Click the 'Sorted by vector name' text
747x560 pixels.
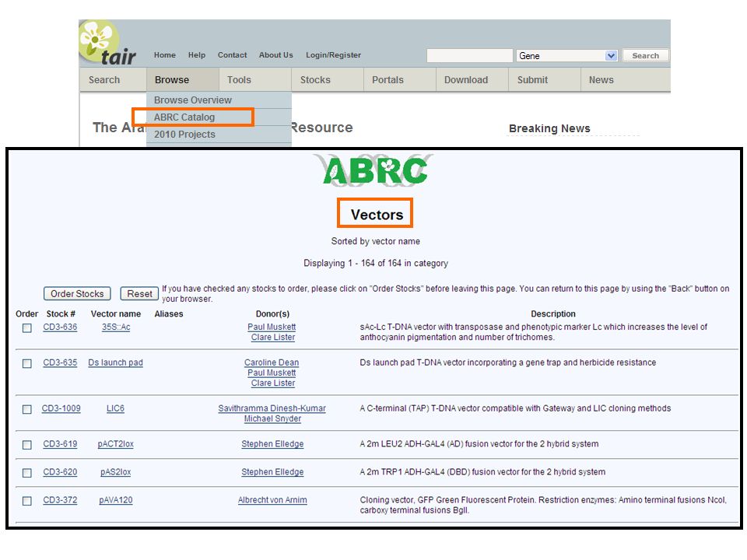[375, 241]
